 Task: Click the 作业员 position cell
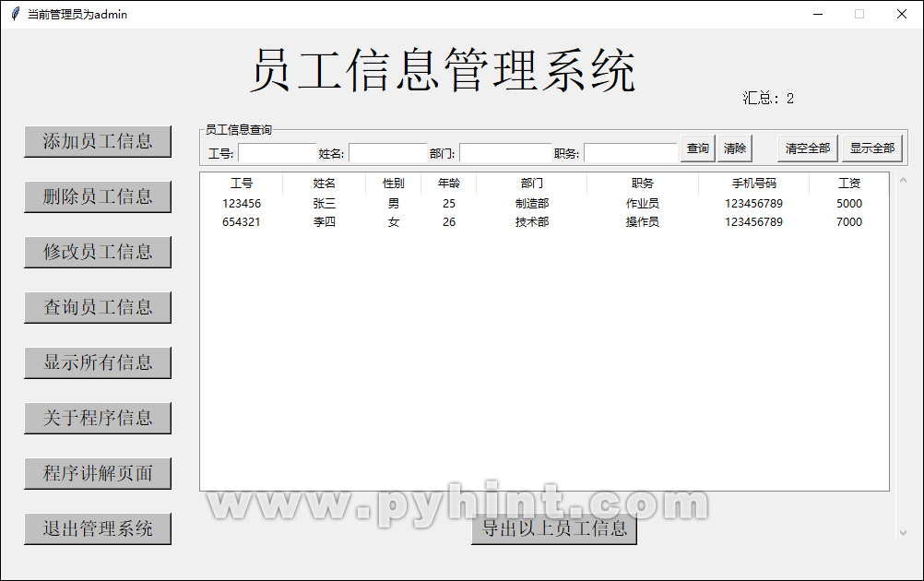(643, 203)
